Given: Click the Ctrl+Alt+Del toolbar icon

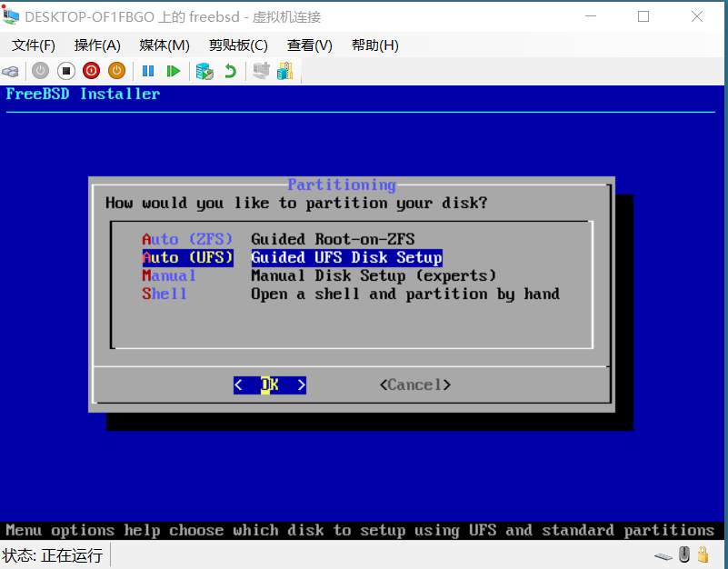Looking at the screenshot, I should click(x=10, y=72).
